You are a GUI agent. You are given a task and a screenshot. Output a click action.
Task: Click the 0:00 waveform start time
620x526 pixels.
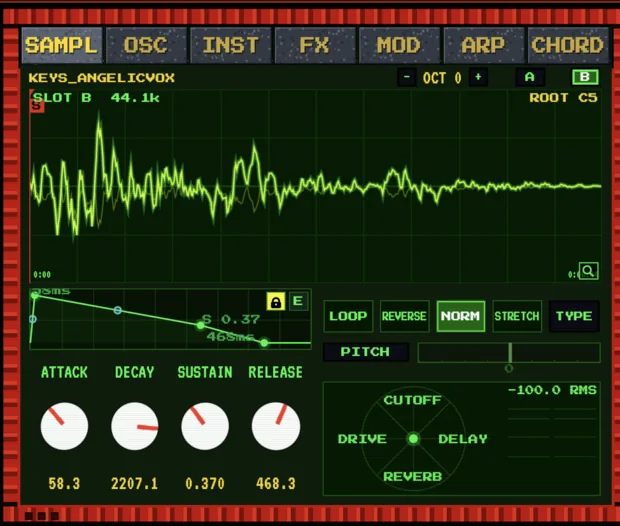point(42,274)
